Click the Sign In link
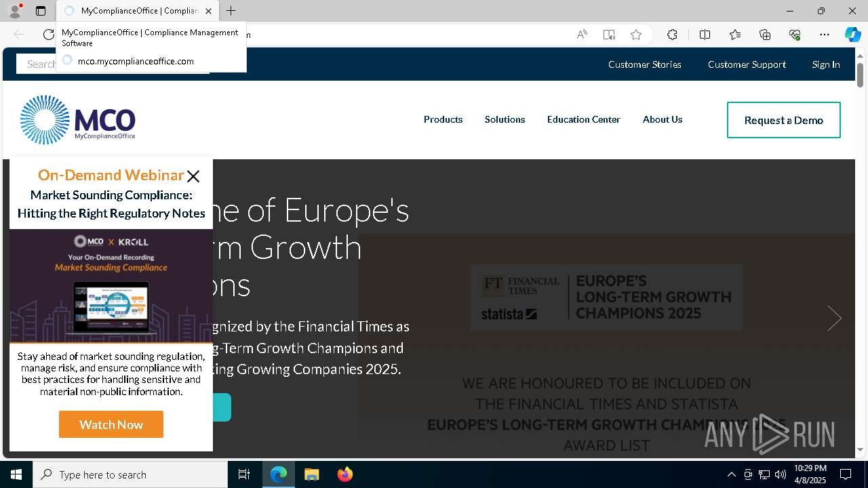The width and height of the screenshot is (868, 488). (826, 64)
